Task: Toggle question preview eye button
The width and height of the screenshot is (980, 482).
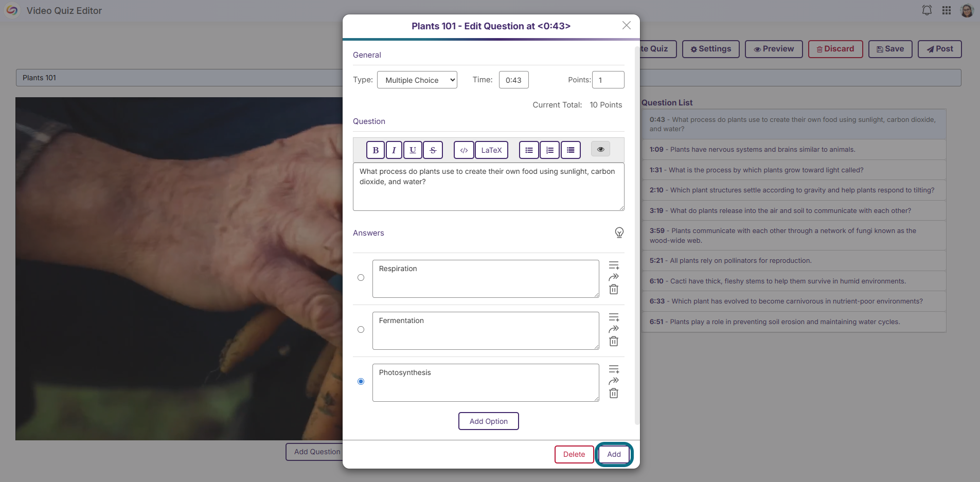Action: 600,149
